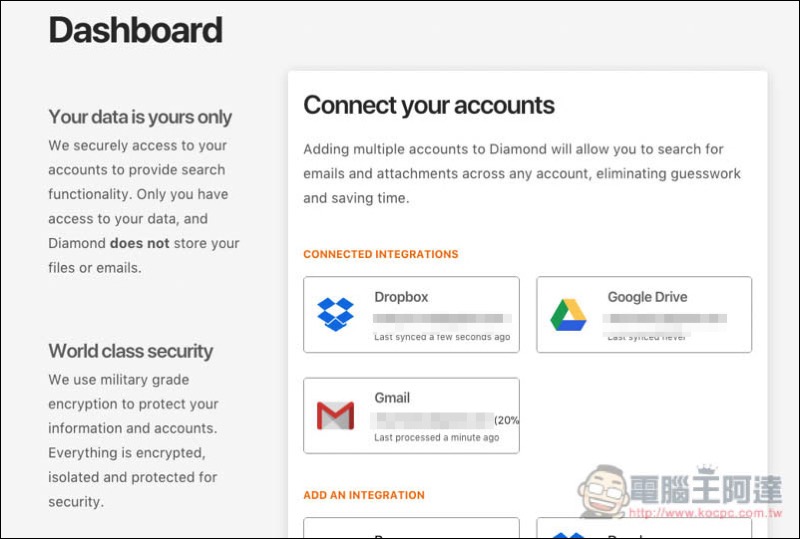
Task: Click the Dropbox logo icon
Action: click(335, 314)
